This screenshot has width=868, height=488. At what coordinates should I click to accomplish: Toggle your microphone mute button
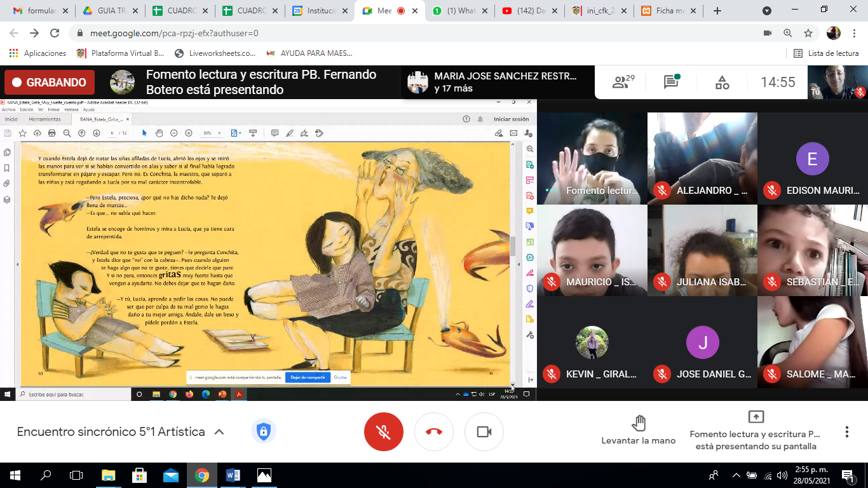tap(383, 432)
